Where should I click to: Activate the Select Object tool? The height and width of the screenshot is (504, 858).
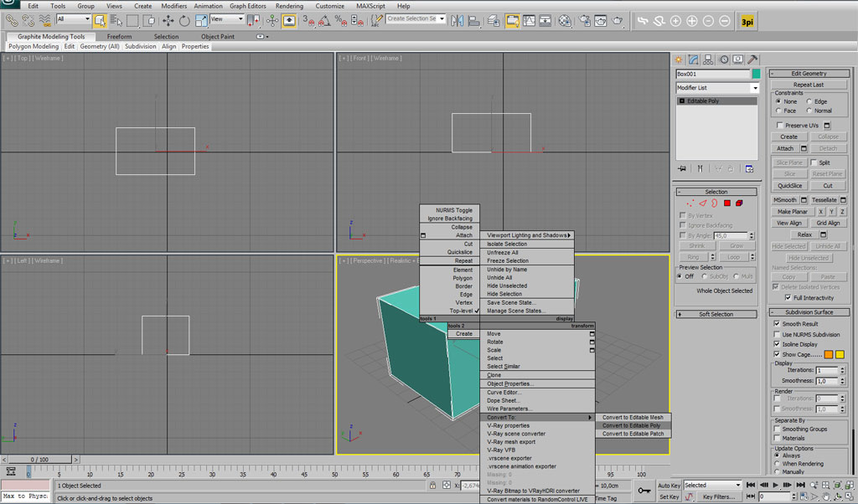[x=100, y=21]
